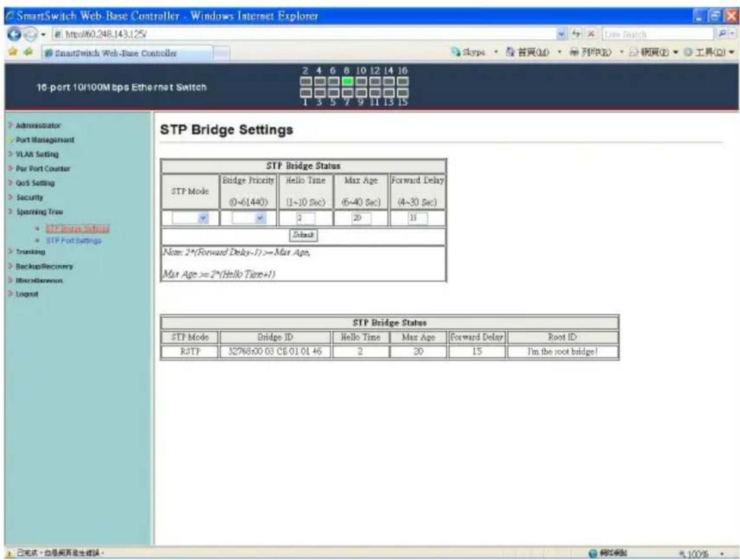Image resolution: width=740 pixels, height=560 pixels.
Task: Open STP Port Settings link
Action: (74, 241)
